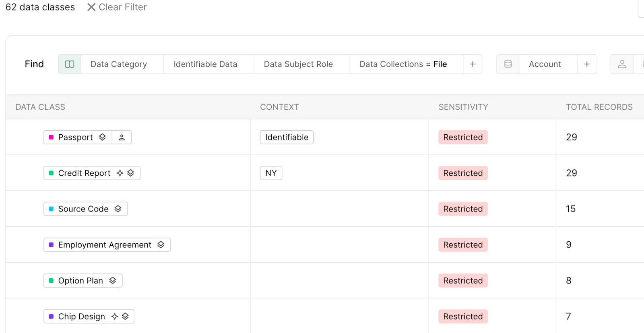Sort by the Total Records column header

pos(599,107)
